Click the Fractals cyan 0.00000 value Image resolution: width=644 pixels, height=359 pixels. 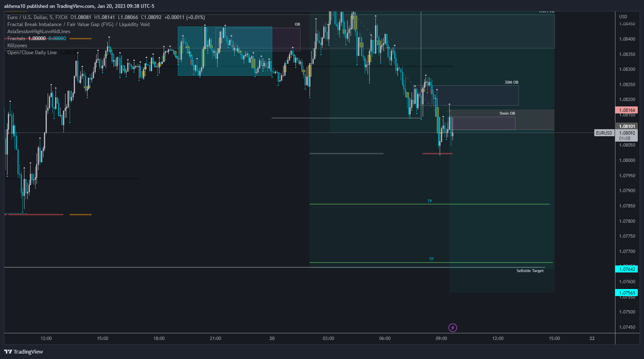pyautogui.click(x=57, y=39)
